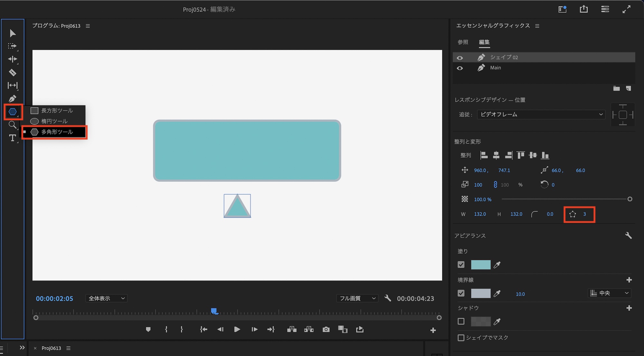
Task: Open the フル画質 playback resolution dropdown
Action: pos(357,298)
